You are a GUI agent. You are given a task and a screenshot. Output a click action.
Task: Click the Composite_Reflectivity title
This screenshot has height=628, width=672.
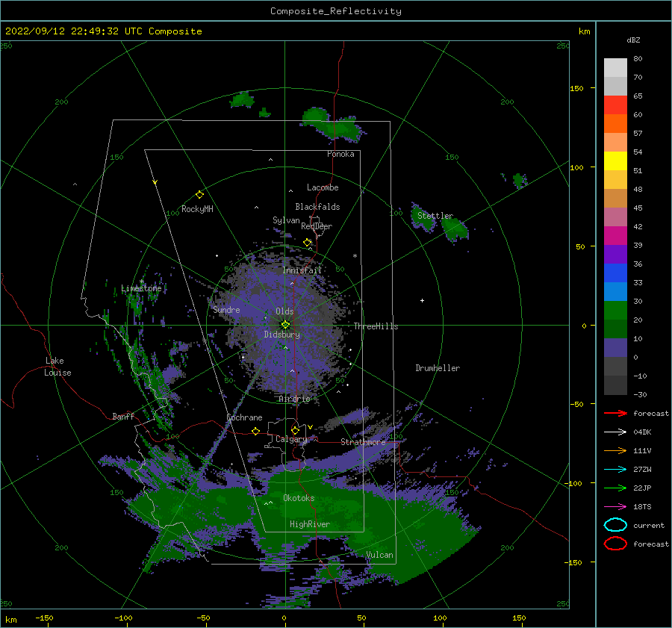336,11
